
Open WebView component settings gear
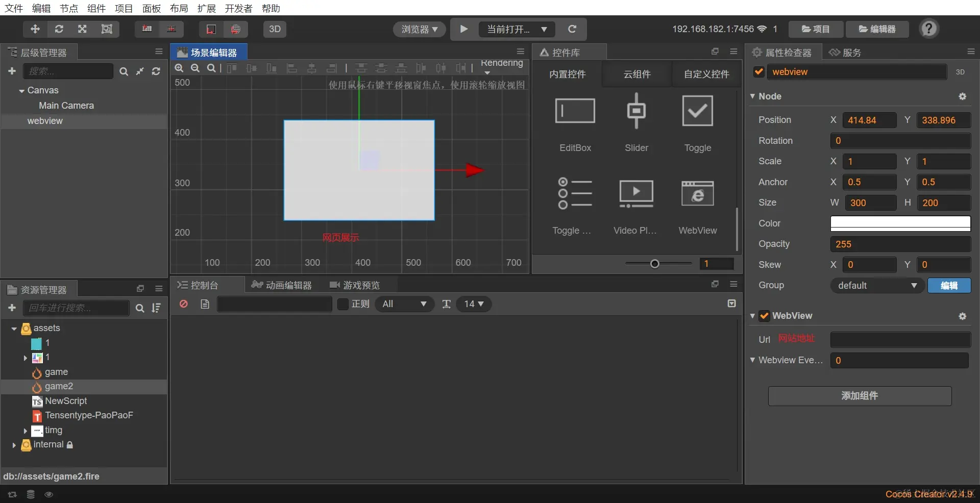click(x=962, y=316)
